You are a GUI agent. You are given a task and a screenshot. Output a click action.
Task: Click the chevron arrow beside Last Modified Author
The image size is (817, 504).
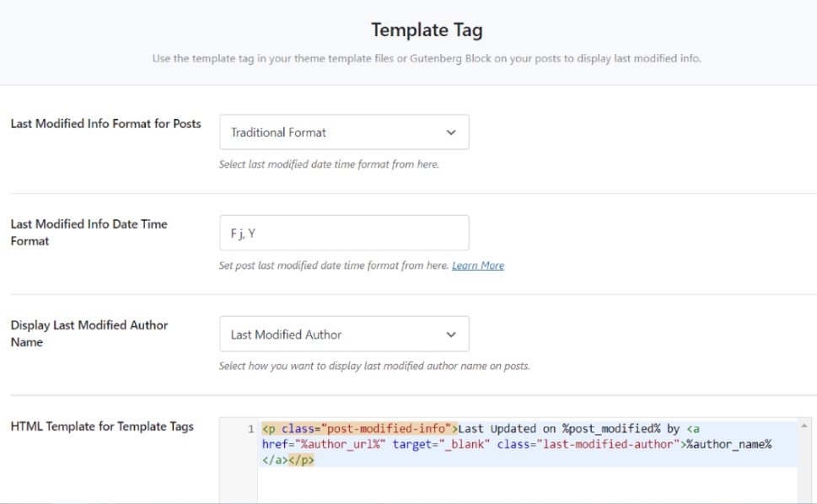pos(450,335)
